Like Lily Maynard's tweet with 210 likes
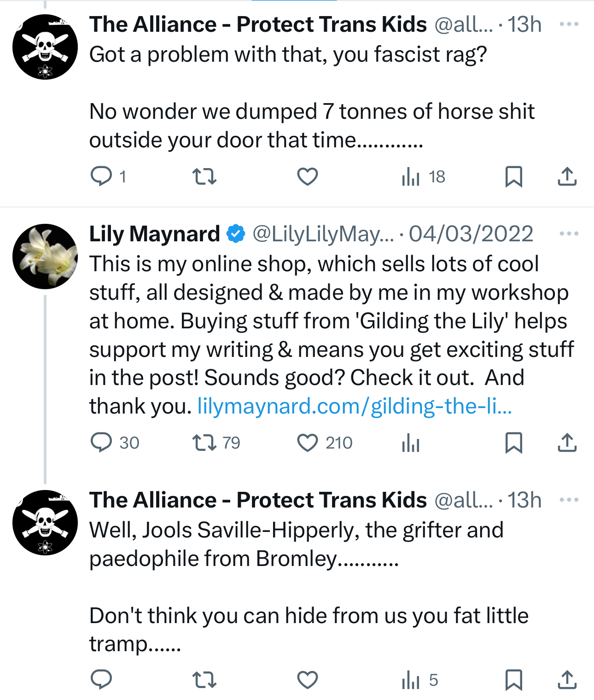The image size is (594, 700). click(x=307, y=443)
